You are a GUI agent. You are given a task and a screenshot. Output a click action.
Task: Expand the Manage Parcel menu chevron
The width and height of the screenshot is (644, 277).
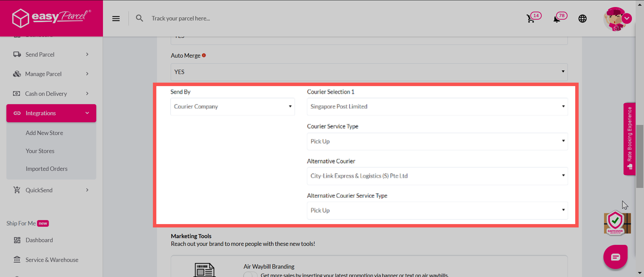click(x=87, y=74)
